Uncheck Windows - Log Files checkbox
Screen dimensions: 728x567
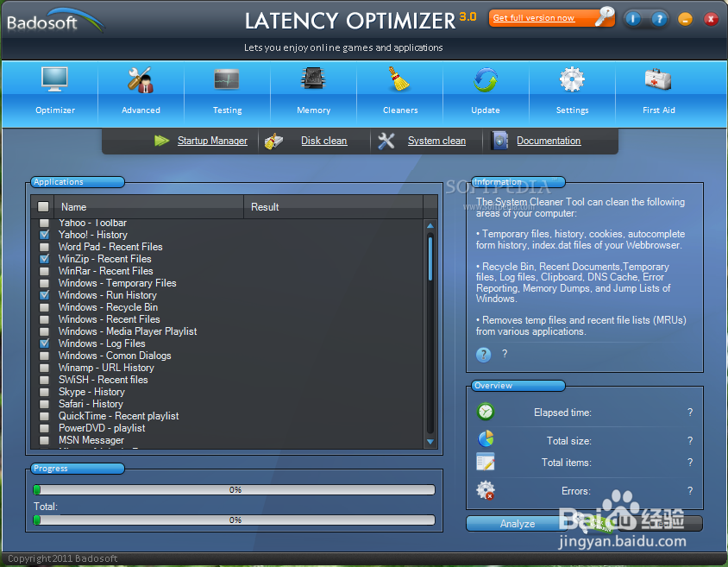click(45, 343)
